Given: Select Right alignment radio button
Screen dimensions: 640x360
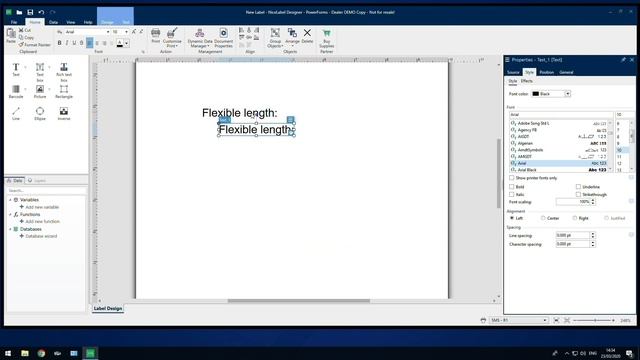Looking at the screenshot, I should pos(575,218).
